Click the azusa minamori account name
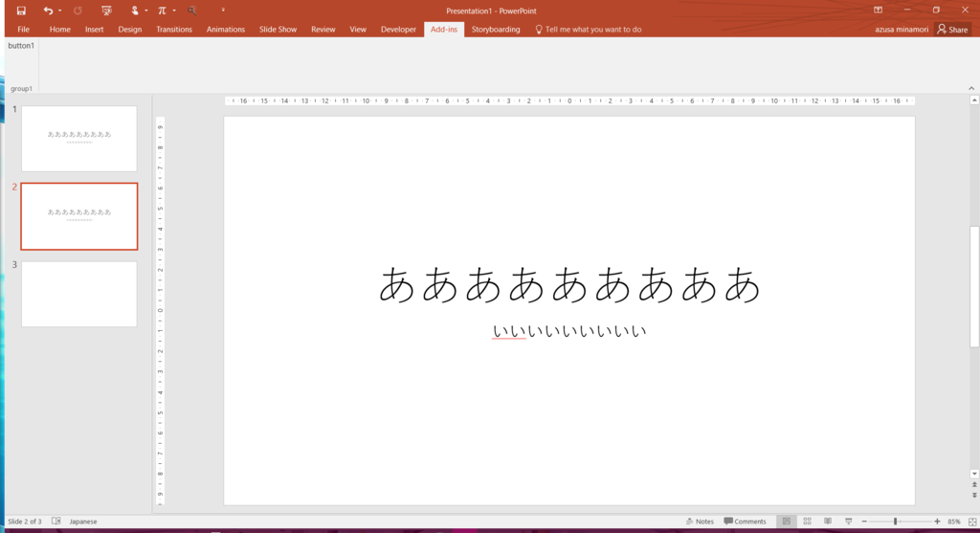Screen dimensions: 980x533 click(902, 30)
